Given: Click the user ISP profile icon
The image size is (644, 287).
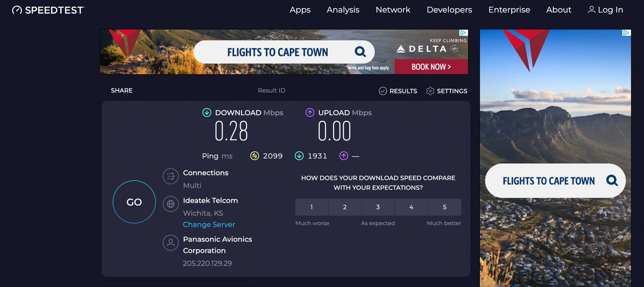Looking at the screenshot, I should [171, 243].
